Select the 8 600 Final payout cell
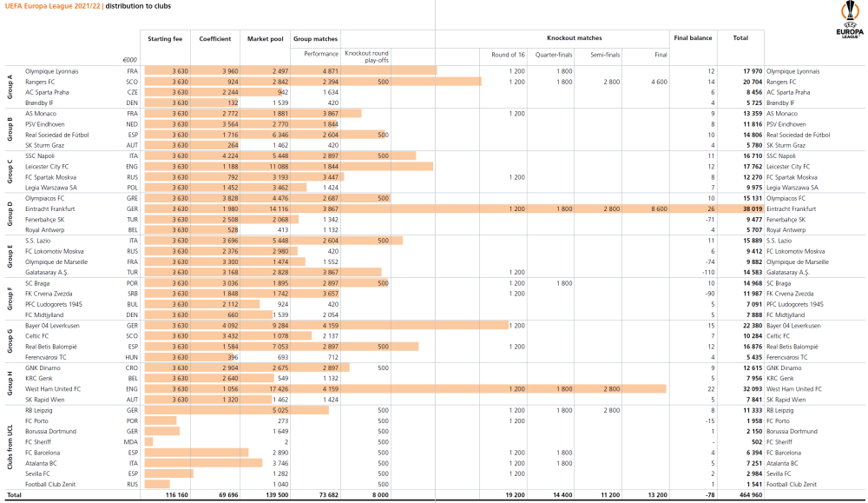 (657, 209)
